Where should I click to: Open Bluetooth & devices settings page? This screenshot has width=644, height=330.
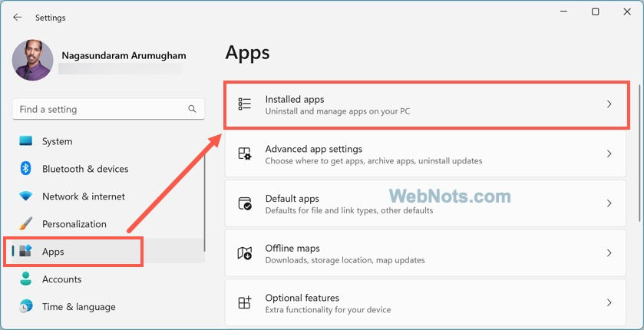84,169
